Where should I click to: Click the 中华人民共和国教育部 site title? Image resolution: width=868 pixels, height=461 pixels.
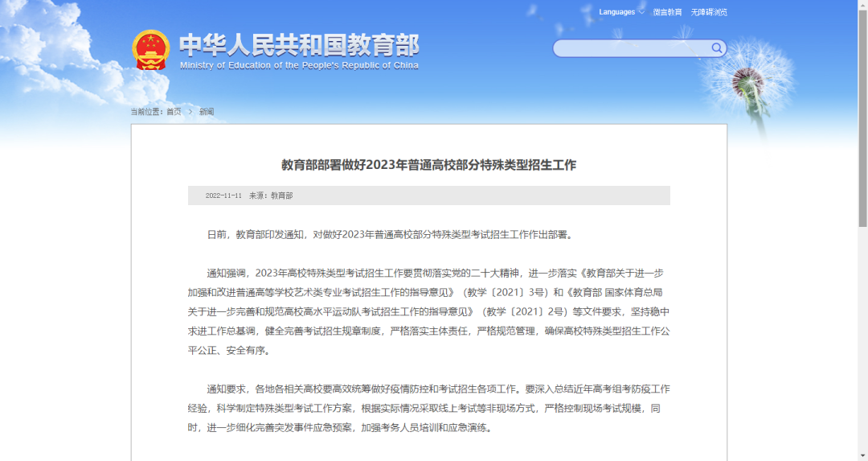point(298,44)
